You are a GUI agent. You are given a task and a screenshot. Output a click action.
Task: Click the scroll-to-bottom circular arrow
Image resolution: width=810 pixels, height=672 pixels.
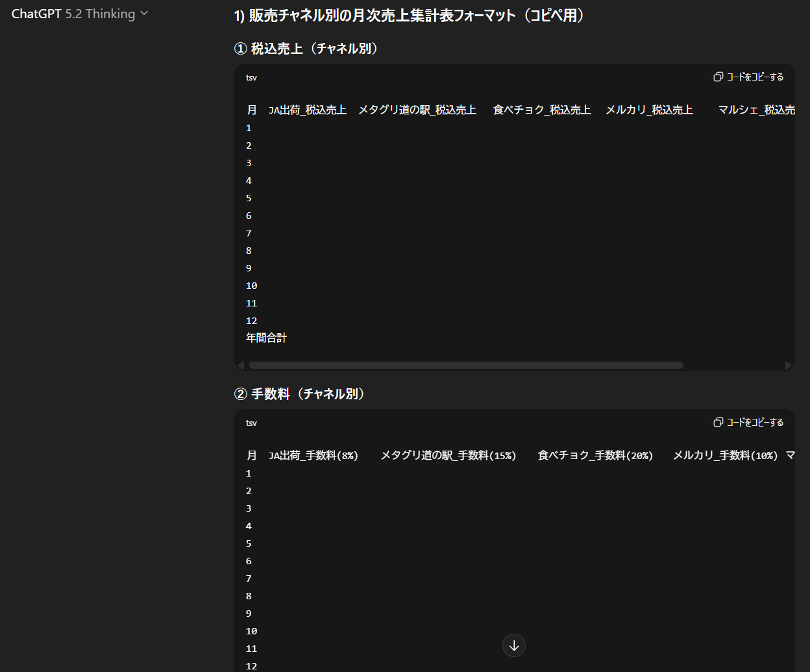[x=513, y=645]
